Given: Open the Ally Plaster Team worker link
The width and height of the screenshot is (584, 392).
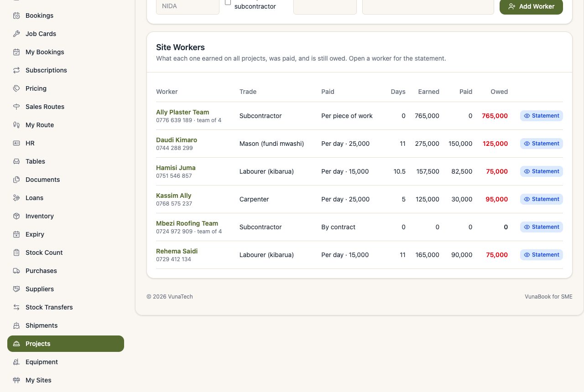Looking at the screenshot, I should (x=182, y=112).
